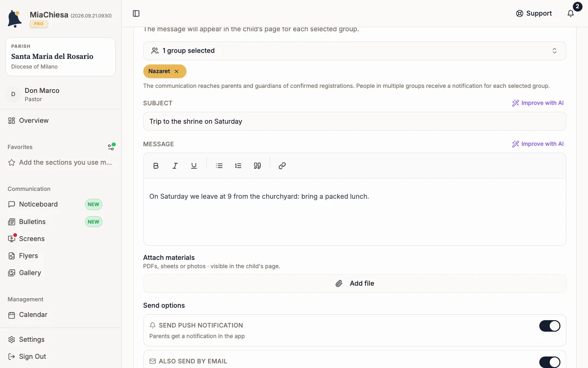This screenshot has width=588, height=368.
Task: Collapse the sidebar panel toggle
Action: coord(136,13)
